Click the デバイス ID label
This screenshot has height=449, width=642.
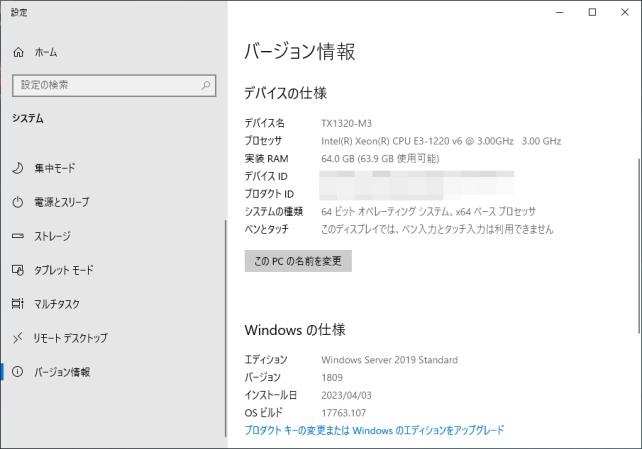[266, 176]
